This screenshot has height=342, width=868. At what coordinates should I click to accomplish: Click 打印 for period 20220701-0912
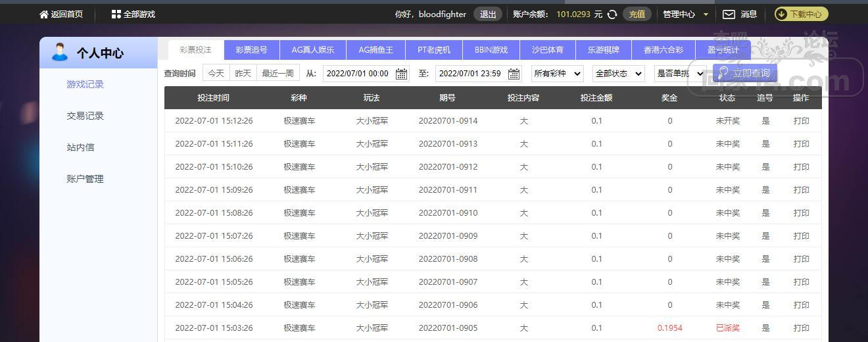click(x=801, y=167)
